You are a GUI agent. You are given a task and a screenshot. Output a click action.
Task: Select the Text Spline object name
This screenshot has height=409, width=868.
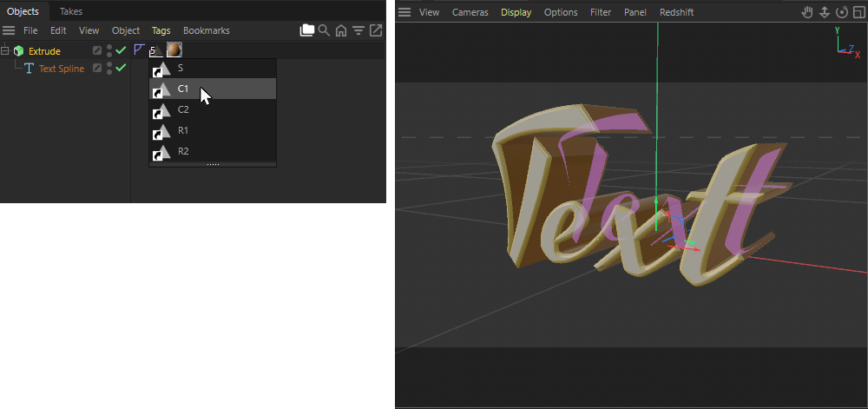click(62, 69)
